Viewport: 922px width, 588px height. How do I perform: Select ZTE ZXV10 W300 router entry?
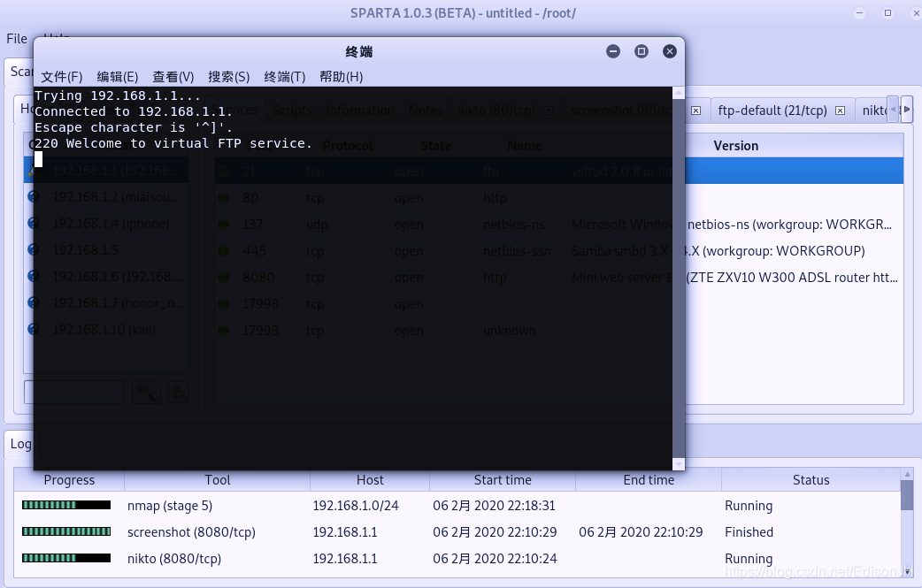point(792,278)
